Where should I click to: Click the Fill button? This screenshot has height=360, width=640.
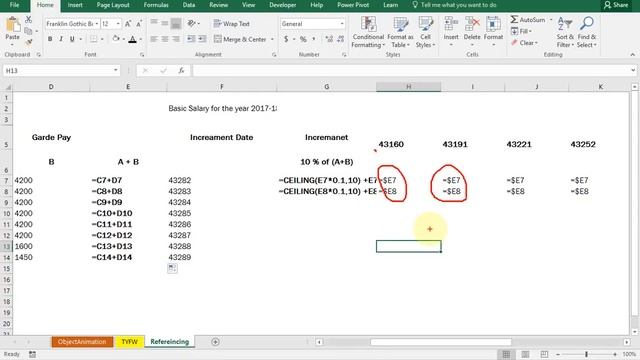(x=521, y=31)
